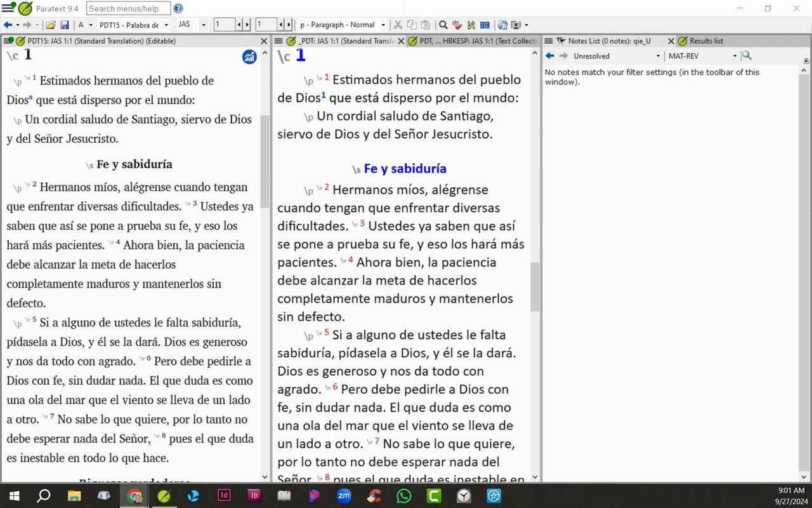Screen dimensions: 812x508
Task: Click the Search menus/help input field
Action: click(128, 8)
